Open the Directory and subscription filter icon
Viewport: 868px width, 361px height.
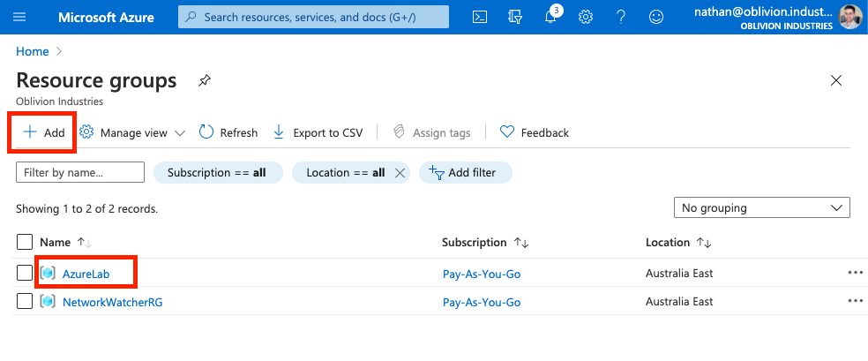[x=517, y=17]
